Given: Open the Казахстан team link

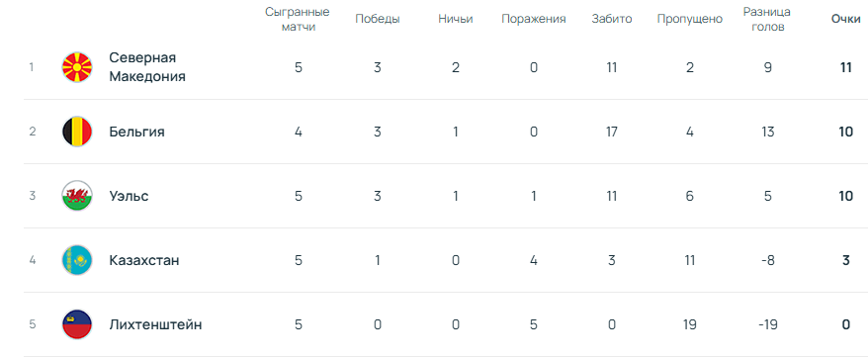Looking at the screenshot, I should (144, 260).
